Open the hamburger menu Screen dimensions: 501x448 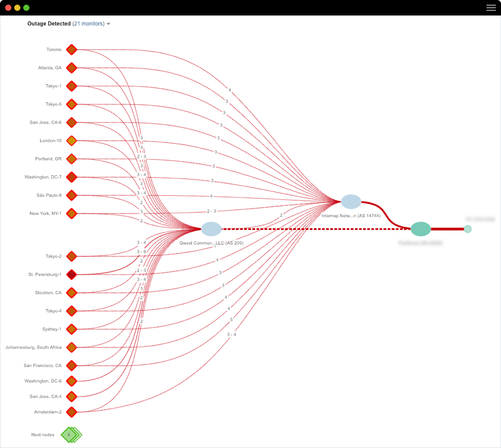pos(491,8)
